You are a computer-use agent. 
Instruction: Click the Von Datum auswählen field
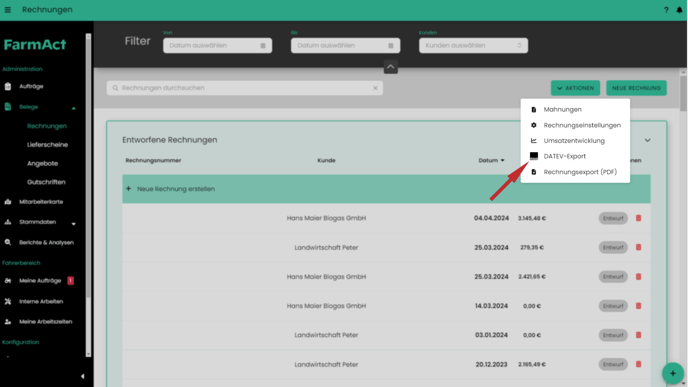coord(217,46)
